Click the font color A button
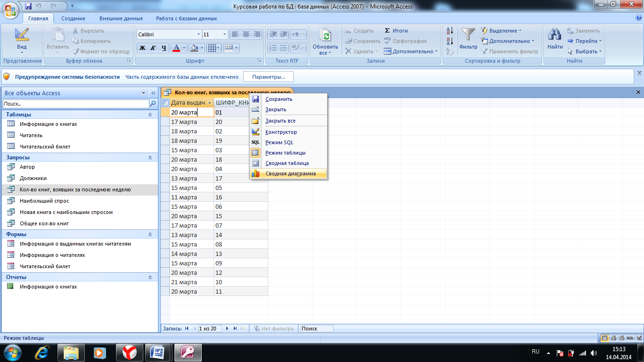This screenshot has height=362, width=644. click(x=176, y=48)
